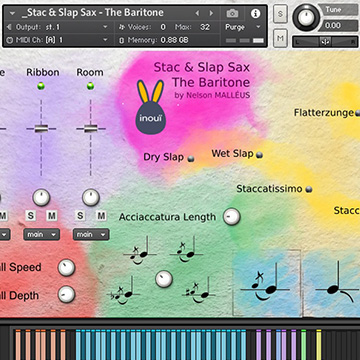Enable the Flatterzunge articulation LED

pos(358,114)
